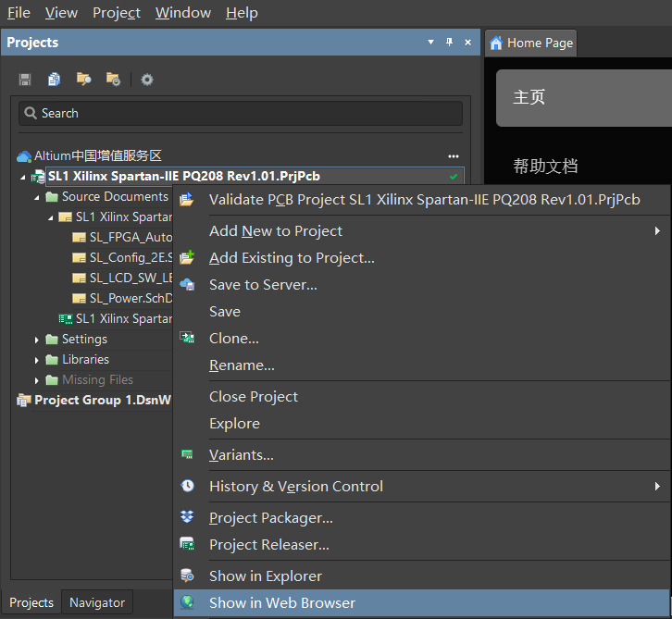Image resolution: width=672 pixels, height=619 pixels.
Task: Click the Variants icon
Action: [x=187, y=454]
